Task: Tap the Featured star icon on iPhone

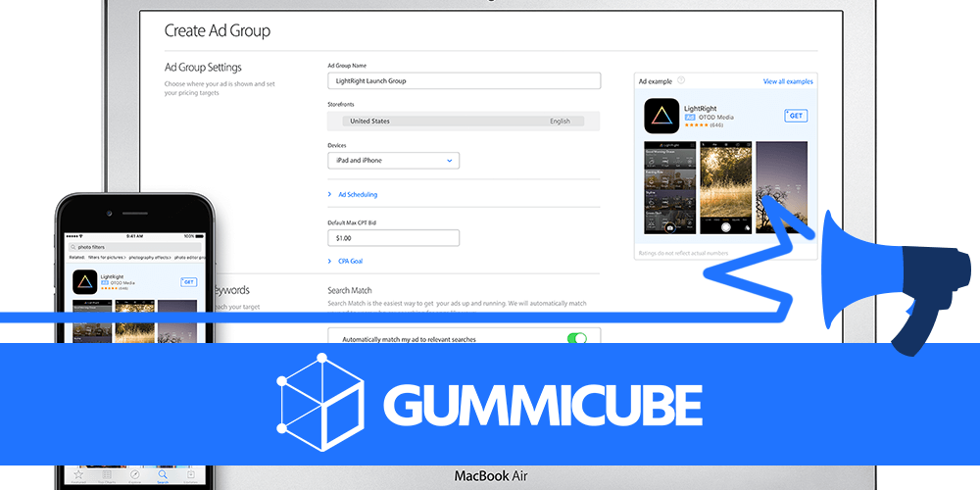Action: [x=77, y=475]
